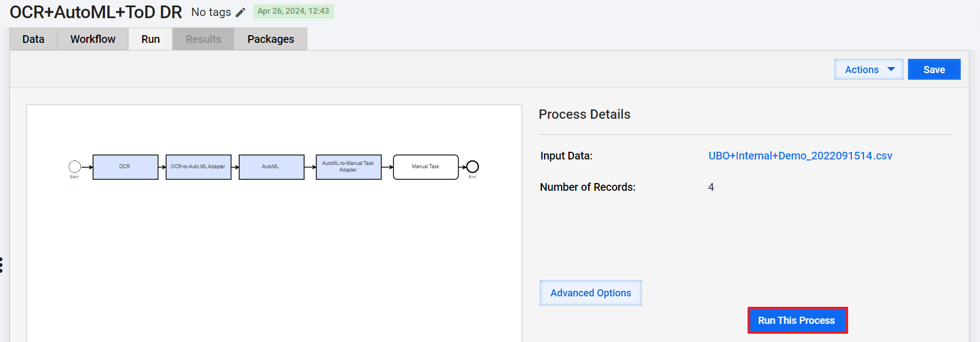Open the Workflow tab

[x=93, y=39]
